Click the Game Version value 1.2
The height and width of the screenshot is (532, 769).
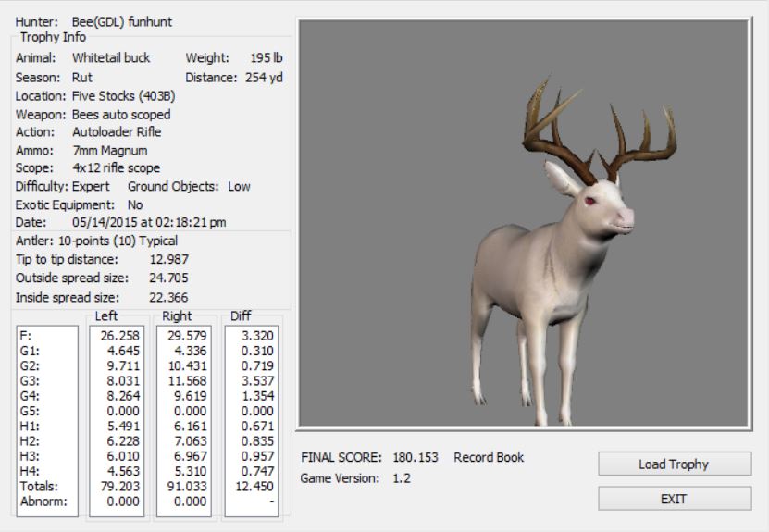click(401, 478)
